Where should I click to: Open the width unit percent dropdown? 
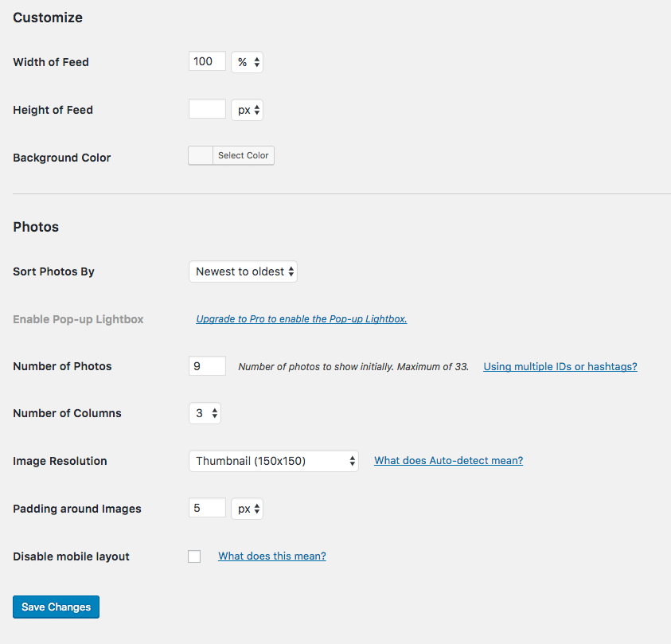pyautogui.click(x=247, y=62)
